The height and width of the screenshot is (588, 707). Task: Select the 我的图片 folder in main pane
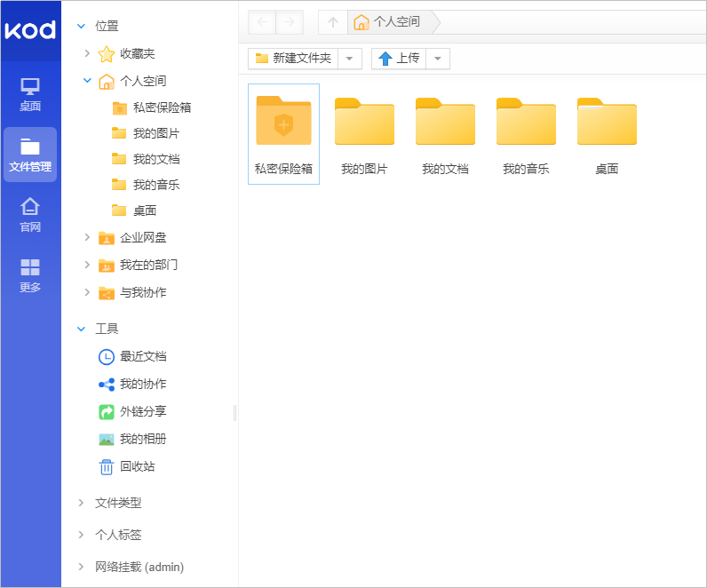point(364,134)
